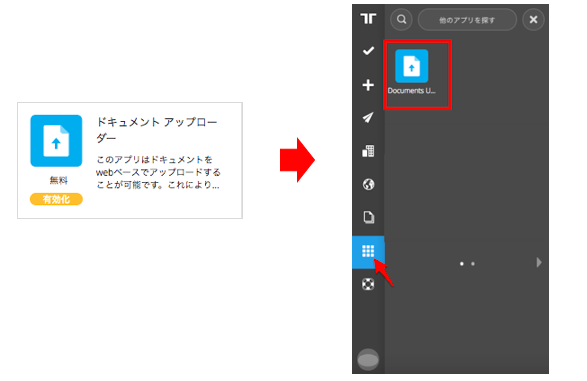The height and width of the screenshot is (381, 587).
Task: Click the 他のアプリを探す button
Action: point(467,20)
